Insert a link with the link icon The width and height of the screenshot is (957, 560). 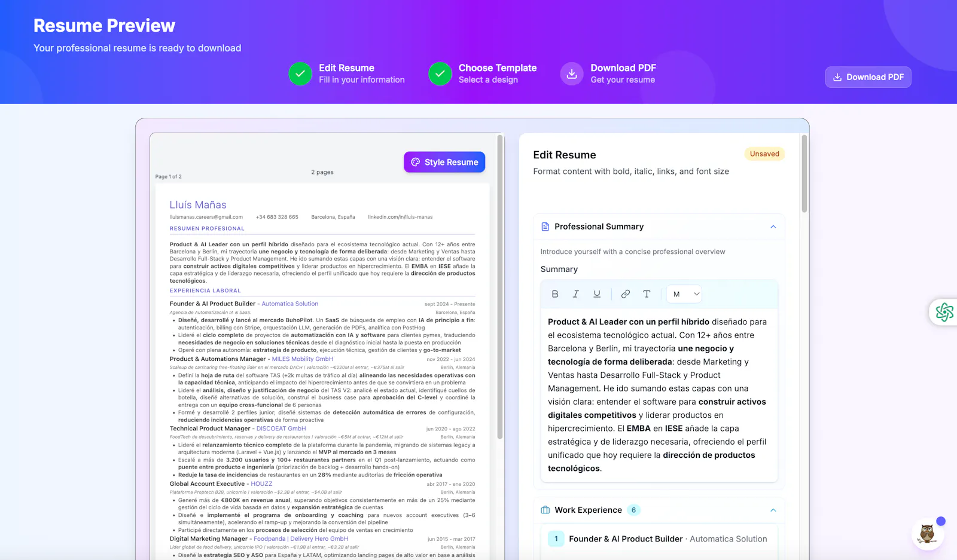tap(626, 294)
